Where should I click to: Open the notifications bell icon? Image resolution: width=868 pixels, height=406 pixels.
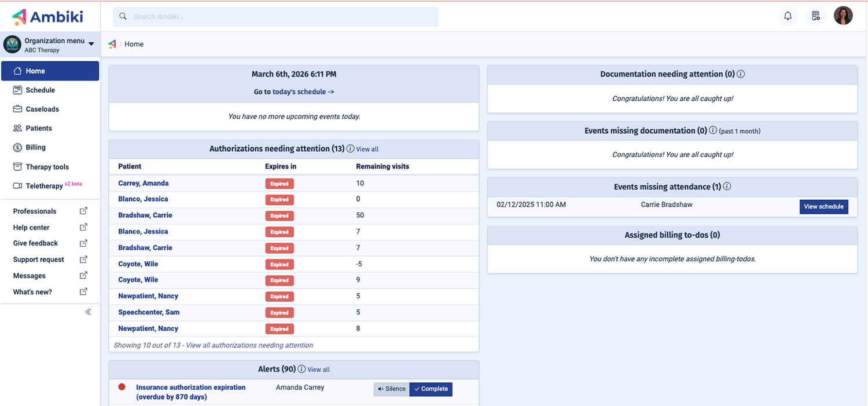[x=788, y=16]
